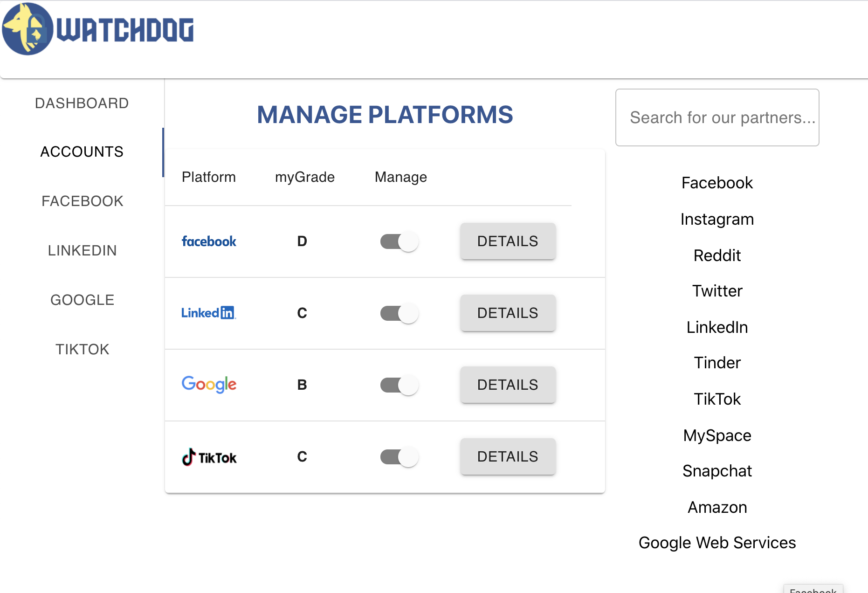Go to Facebook sidebar tab

[x=82, y=201]
